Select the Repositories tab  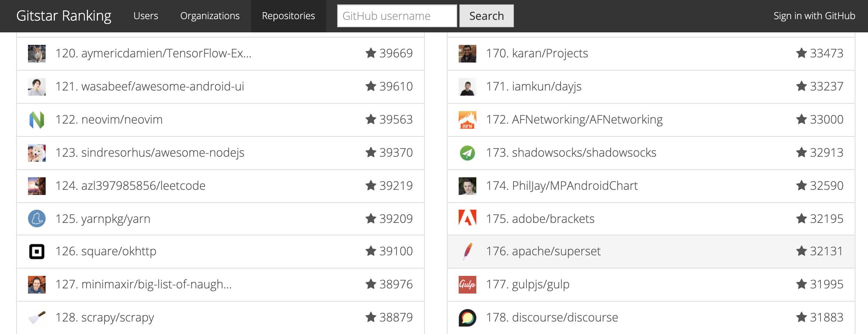[x=288, y=16]
